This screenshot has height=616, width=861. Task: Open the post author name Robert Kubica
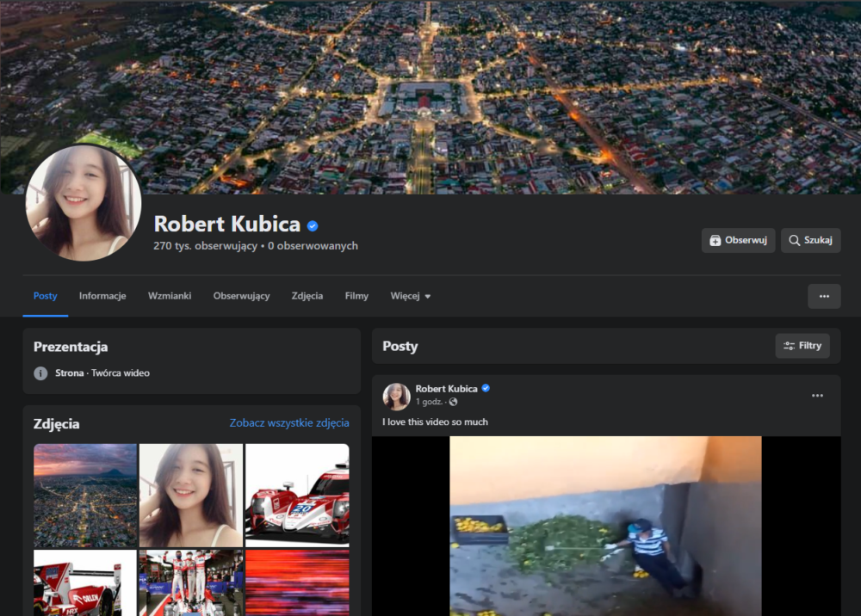click(x=446, y=389)
